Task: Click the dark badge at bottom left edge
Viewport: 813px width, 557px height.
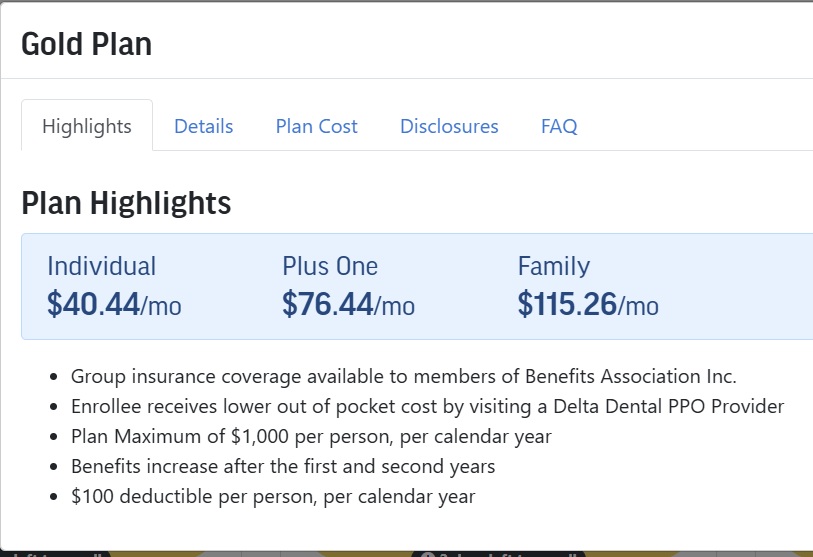Action: (54, 554)
